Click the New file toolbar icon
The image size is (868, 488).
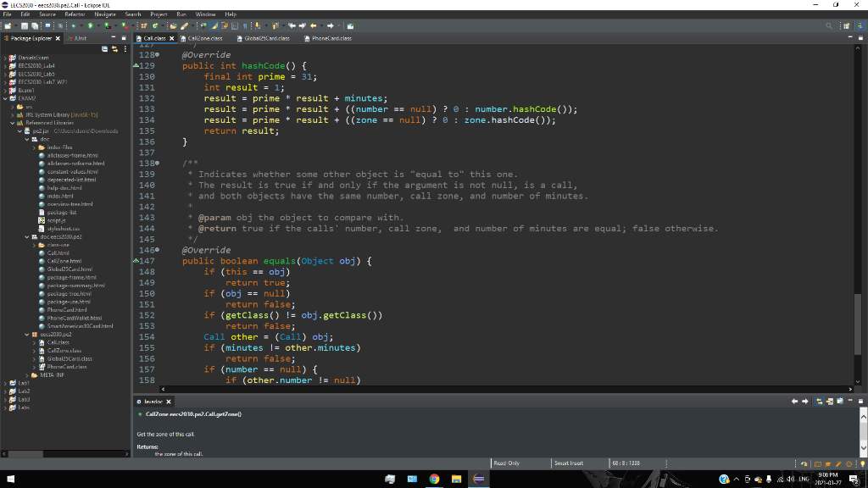7,25
